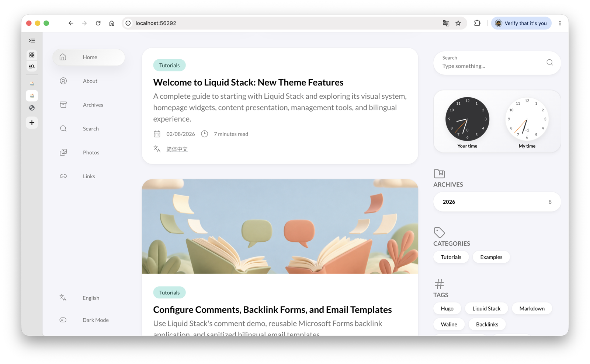Screen dimensions: 590x364
Task: Click the Tags widget hash icon
Action: (x=439, y=284)
